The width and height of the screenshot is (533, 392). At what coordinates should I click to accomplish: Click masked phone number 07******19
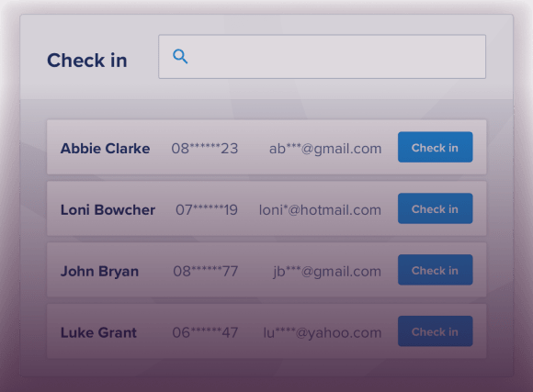(207, 210)
